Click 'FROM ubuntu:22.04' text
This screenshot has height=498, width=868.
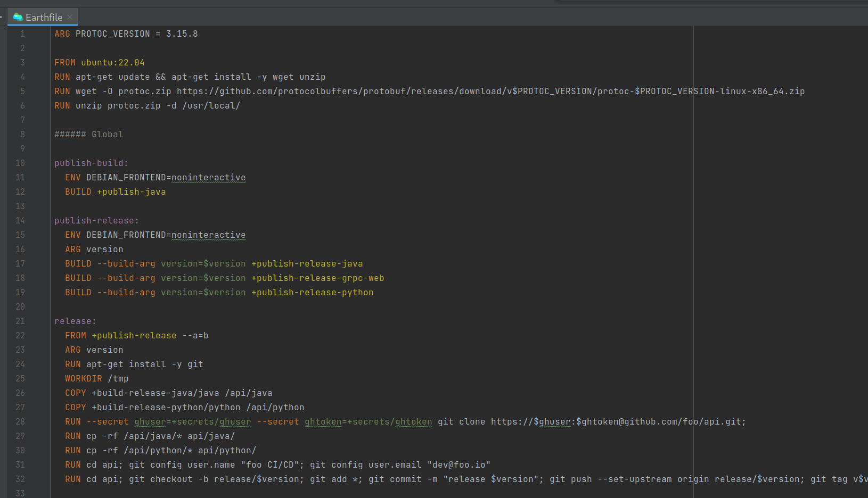(x=100, y=62)
